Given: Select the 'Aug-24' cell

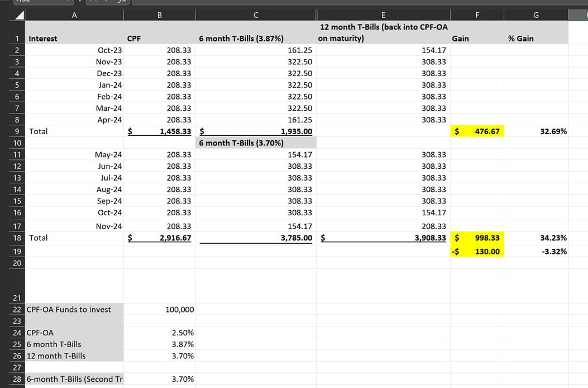Looking at the screenshot, I should pos(74,190).
